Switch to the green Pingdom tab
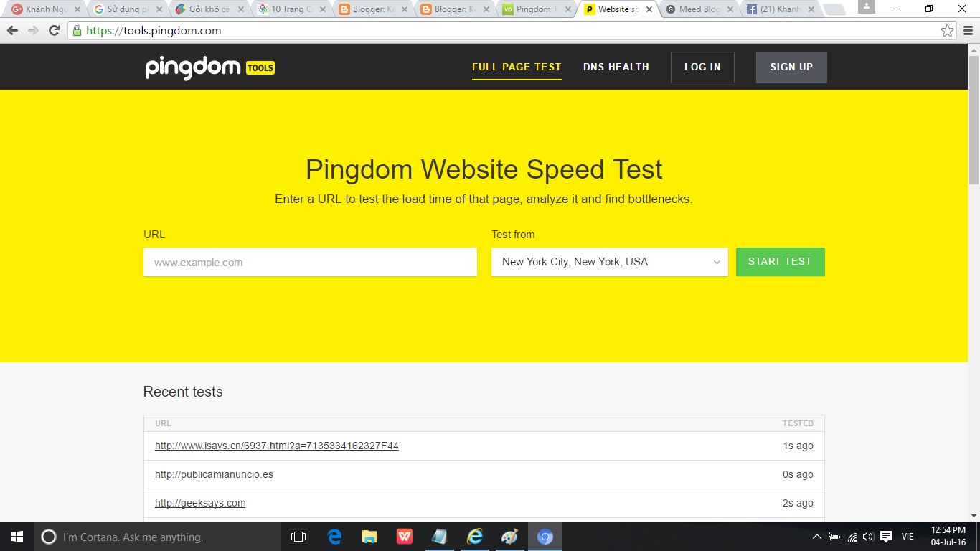 [537, 9]
